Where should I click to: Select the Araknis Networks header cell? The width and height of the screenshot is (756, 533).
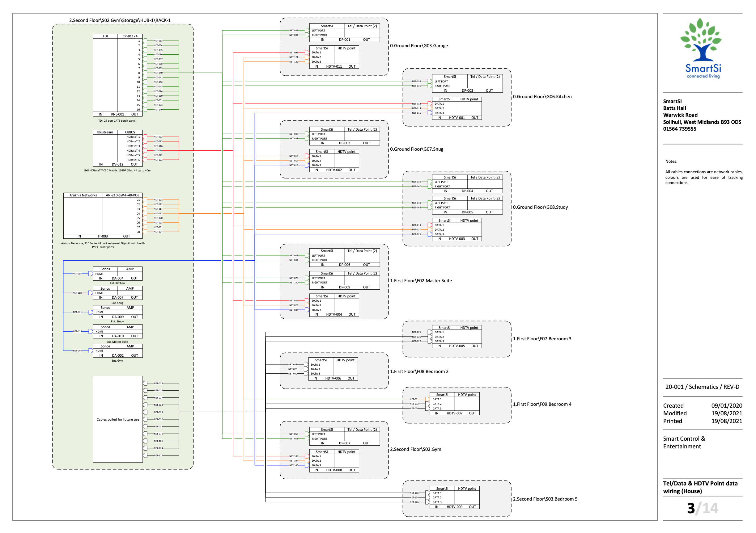[x=83, y=195]
